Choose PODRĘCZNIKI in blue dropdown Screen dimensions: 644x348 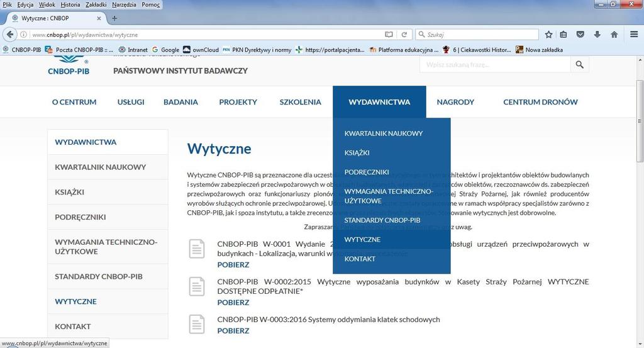[x=367, y=172]
